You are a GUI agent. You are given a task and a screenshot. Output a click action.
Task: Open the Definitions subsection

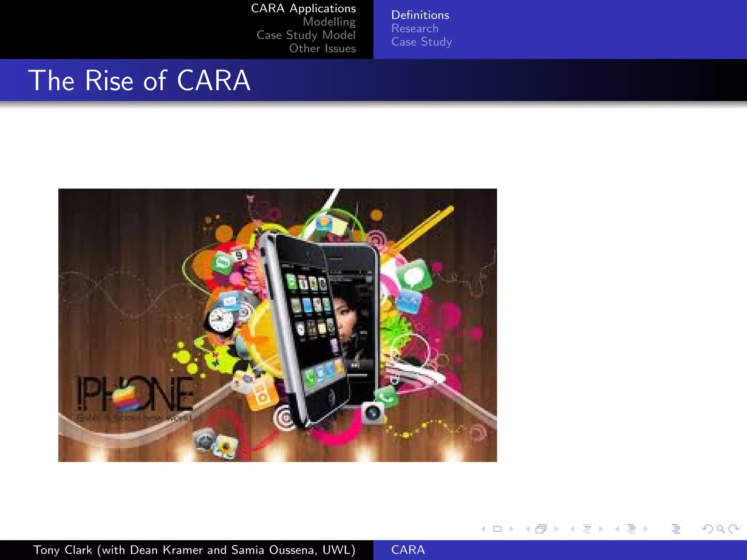pos(420,15)
